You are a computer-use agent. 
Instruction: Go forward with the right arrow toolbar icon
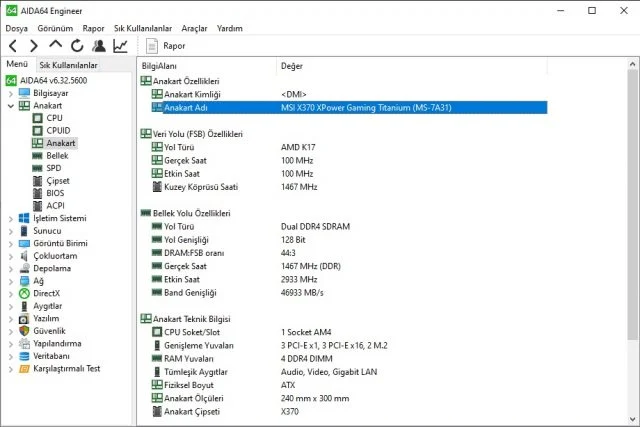tap(34, 46)
